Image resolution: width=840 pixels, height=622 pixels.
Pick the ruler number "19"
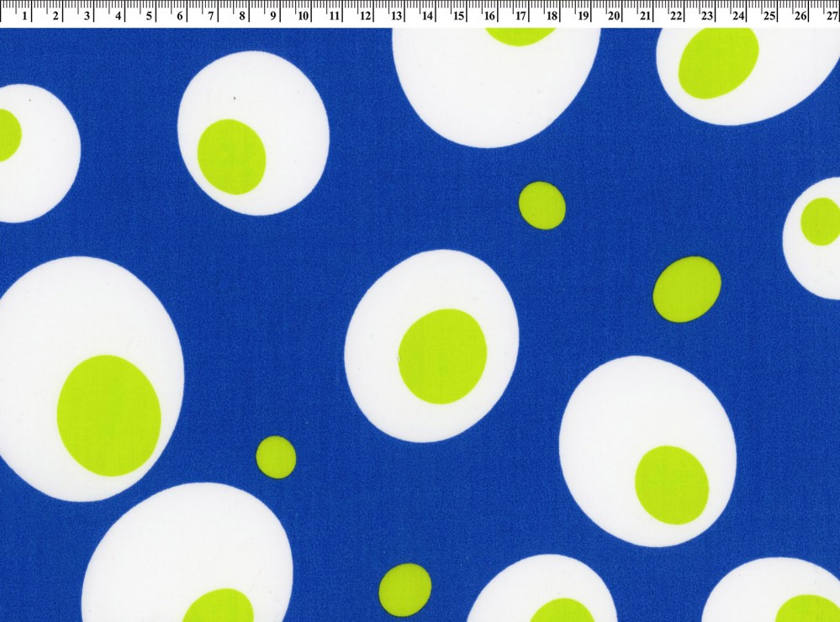point(583,16)
